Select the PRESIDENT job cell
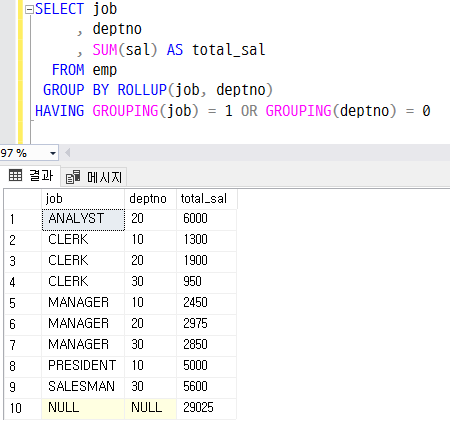Image resolution: width=450 pixels, height=424 pixels. point(83,366)
